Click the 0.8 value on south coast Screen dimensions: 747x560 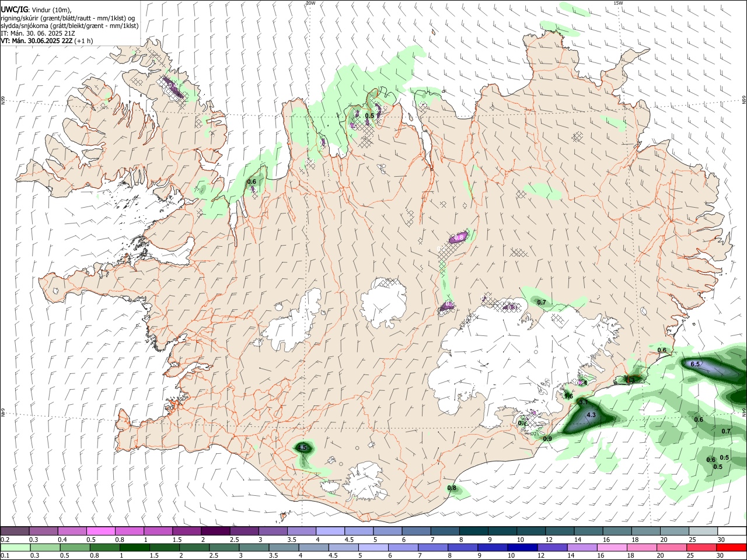452,488
